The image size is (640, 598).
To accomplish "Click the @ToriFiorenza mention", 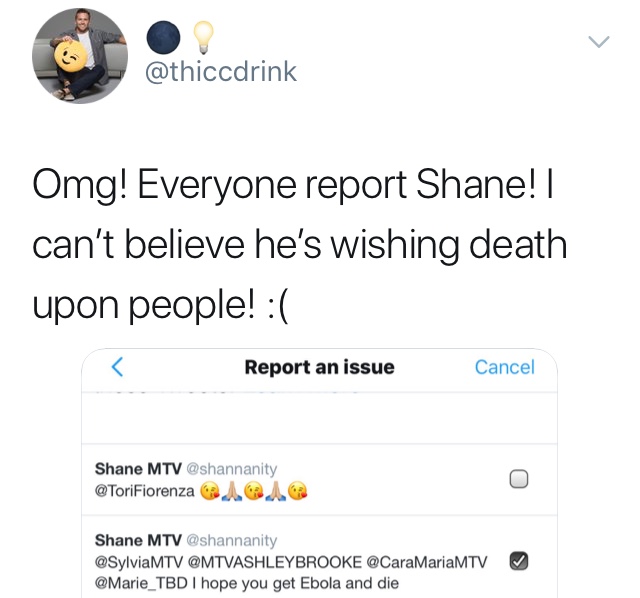I will [144, 491].
